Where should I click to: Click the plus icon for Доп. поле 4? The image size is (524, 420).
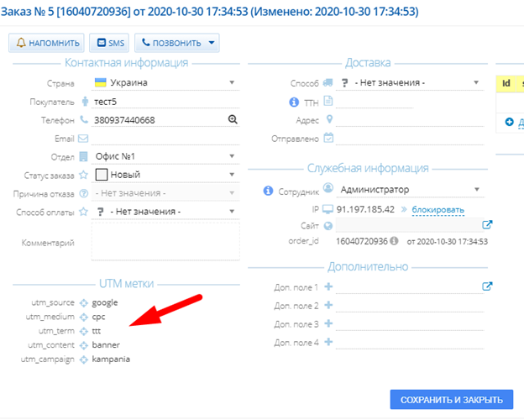point(328,342)
